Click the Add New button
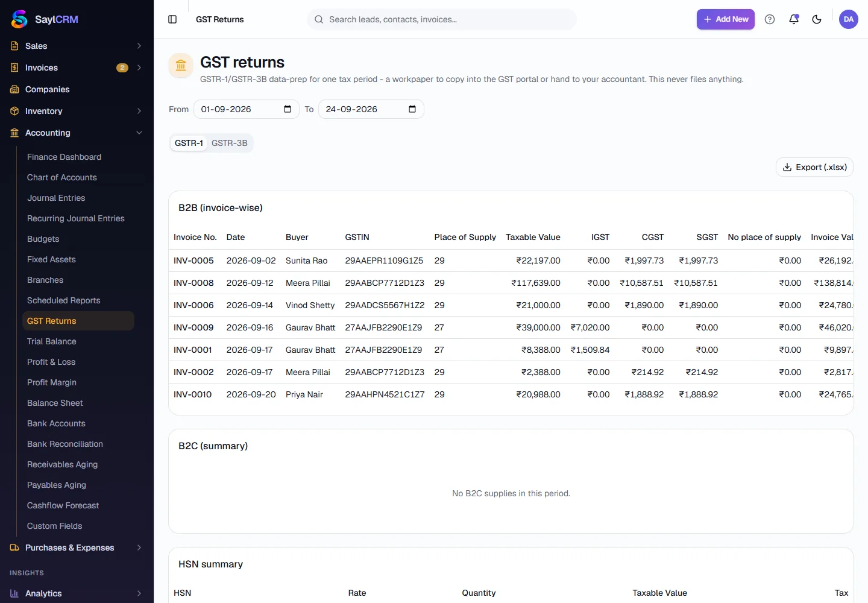Image resolution: width=868 pixels, height=603 pixels. coord(726,19)
